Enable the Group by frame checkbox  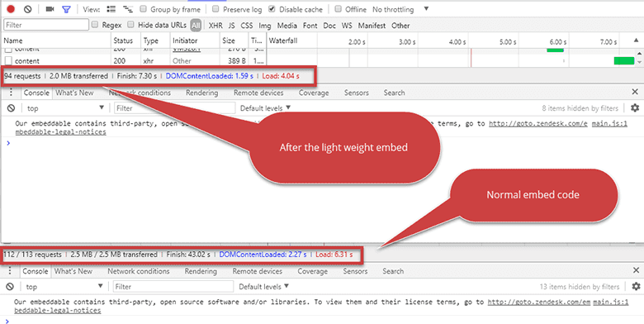click(x=143, y=9)
